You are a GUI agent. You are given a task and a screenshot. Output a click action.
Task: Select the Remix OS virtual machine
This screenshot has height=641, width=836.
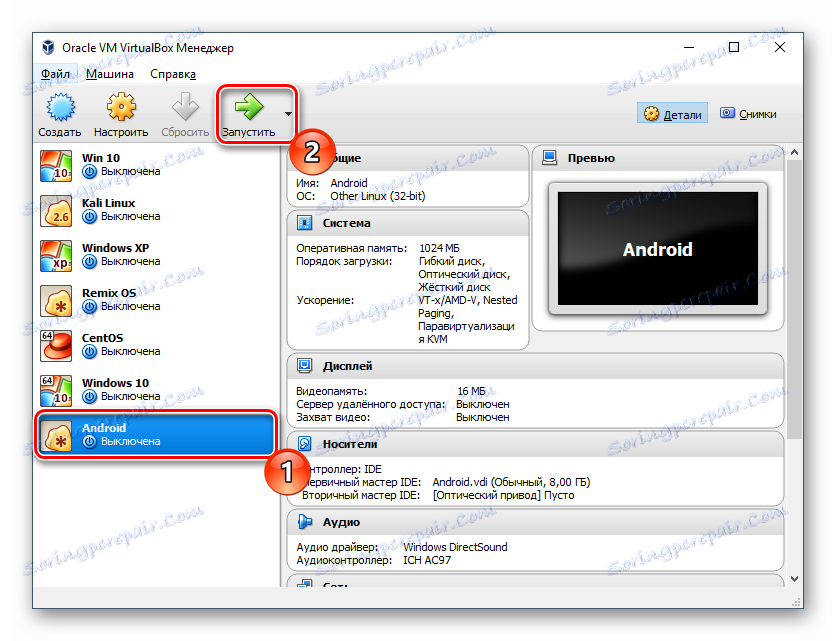(x=157, y=300)
